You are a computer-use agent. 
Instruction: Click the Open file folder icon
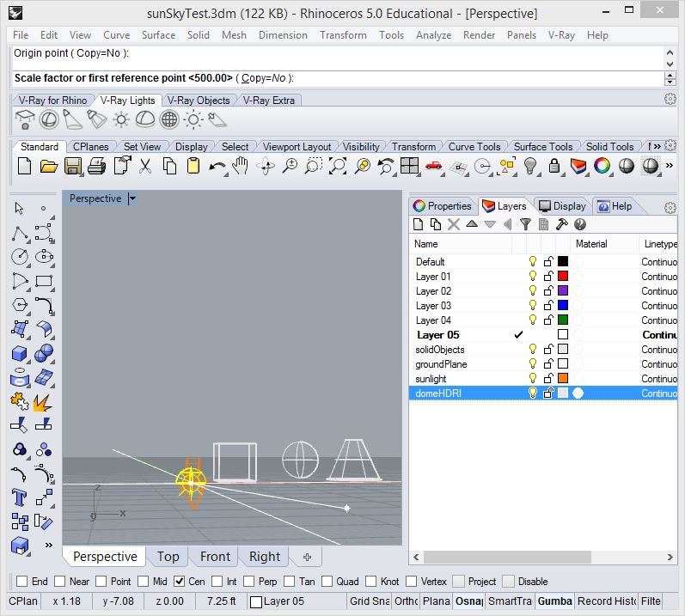(x=48, y=167)
